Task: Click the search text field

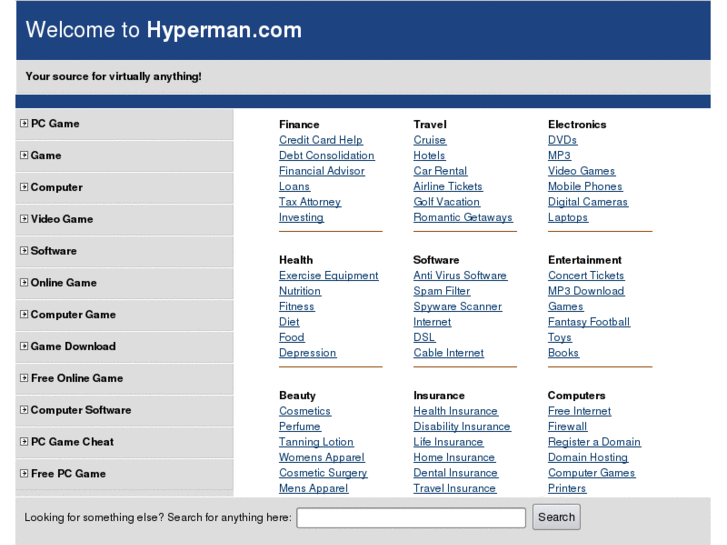Action: pyautogui.click(x=411, y=518)
